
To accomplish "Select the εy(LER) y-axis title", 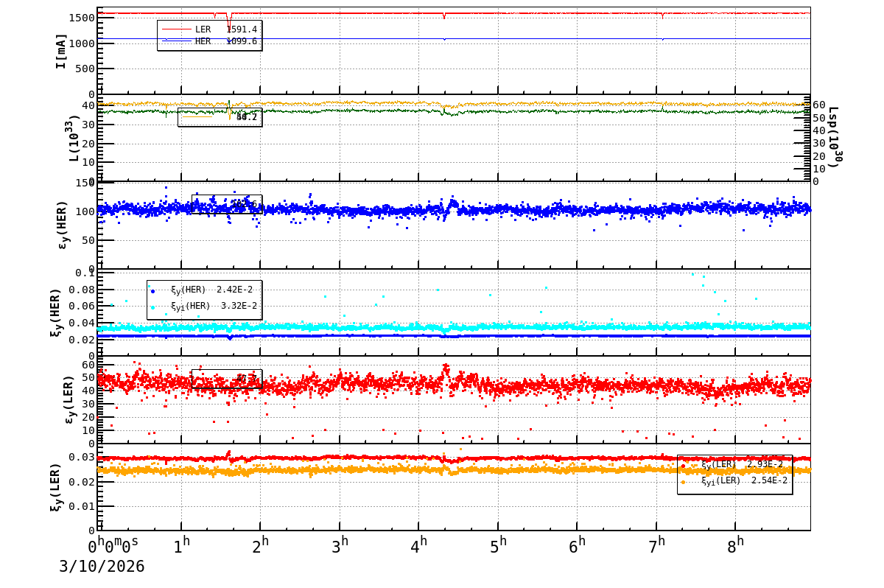I will 71,399.
